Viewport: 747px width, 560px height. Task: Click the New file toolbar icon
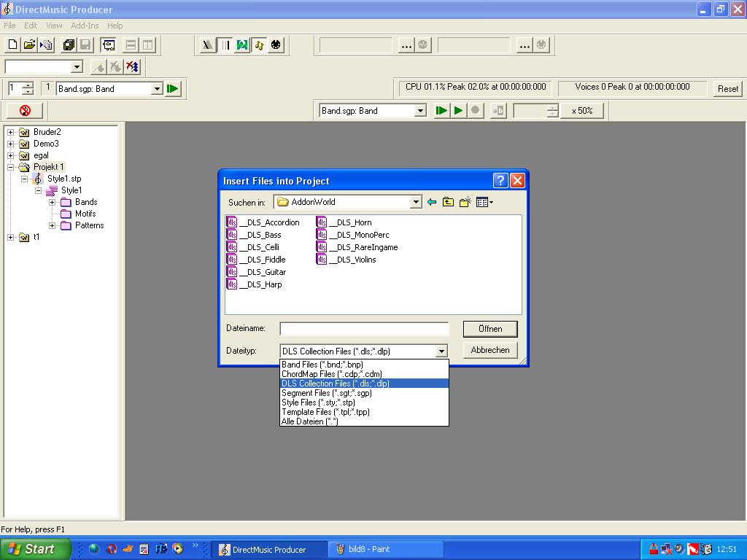pyautogui.click(x=12, y=45)
